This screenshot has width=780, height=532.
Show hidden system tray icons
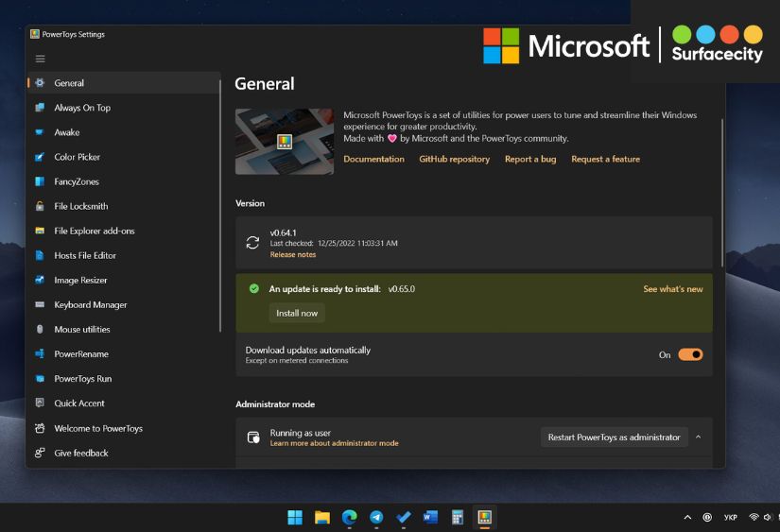pyautogui.click(x=687, y=518)
